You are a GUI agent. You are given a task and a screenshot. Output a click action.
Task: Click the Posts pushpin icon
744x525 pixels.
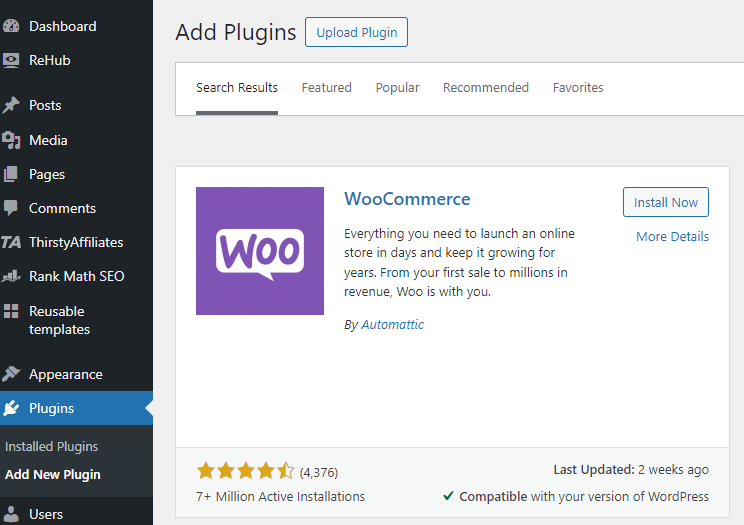[x=11, y=105]
